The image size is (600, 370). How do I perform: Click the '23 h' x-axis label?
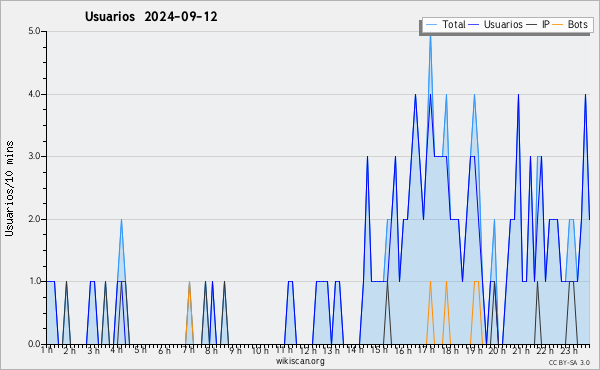click(x=569, y=350)
